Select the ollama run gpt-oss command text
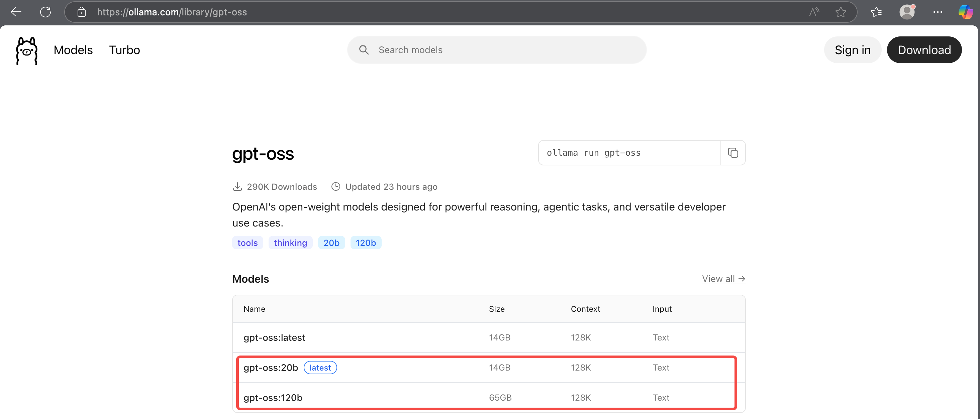Image resolution: width=980 pixels, height=419 pixels. click(x=593, y=153)
